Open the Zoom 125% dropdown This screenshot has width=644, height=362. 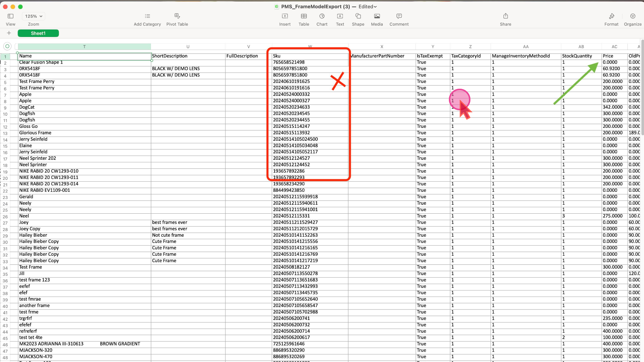33,16
